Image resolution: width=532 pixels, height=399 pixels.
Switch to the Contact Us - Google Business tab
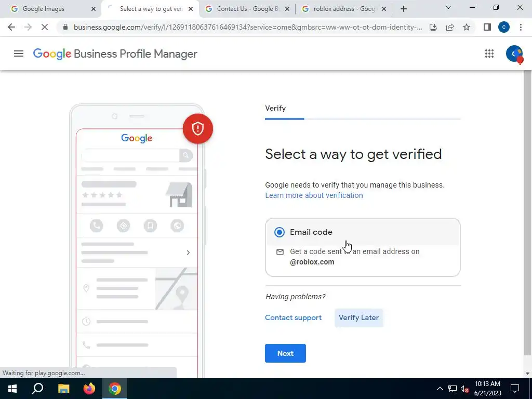247,9
